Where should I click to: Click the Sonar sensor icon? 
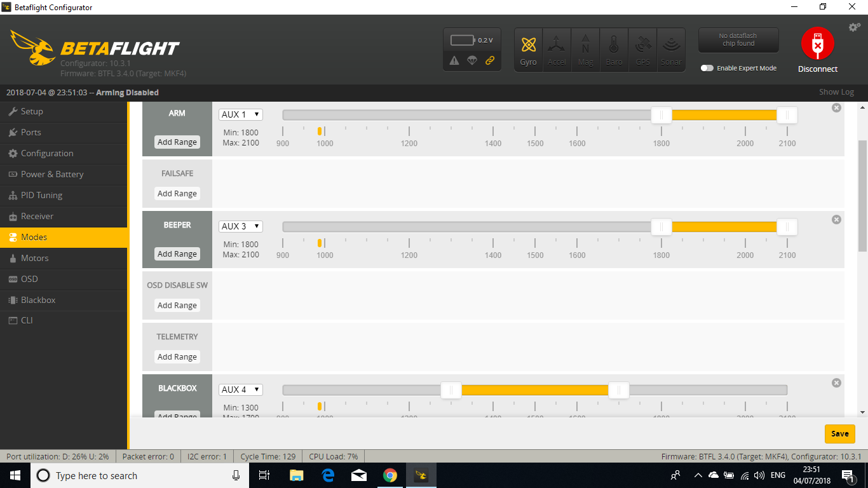671,49
